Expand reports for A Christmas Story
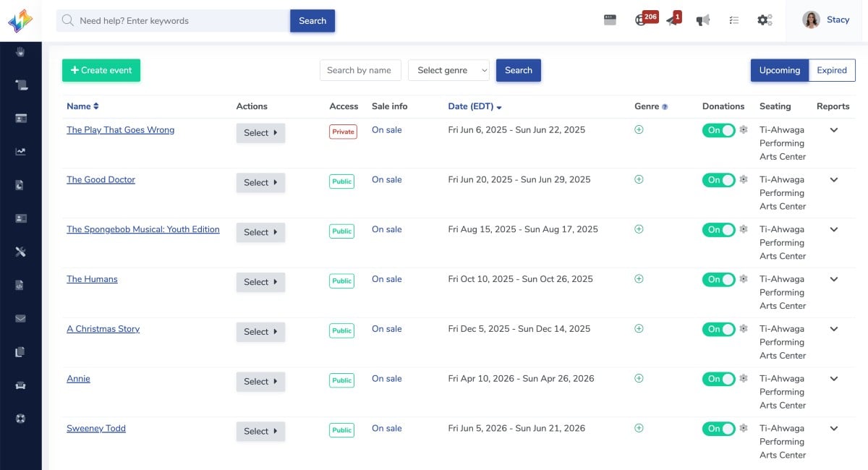Image resolution: width=868 pixels, height=470 pixels. tap(834, 329)
